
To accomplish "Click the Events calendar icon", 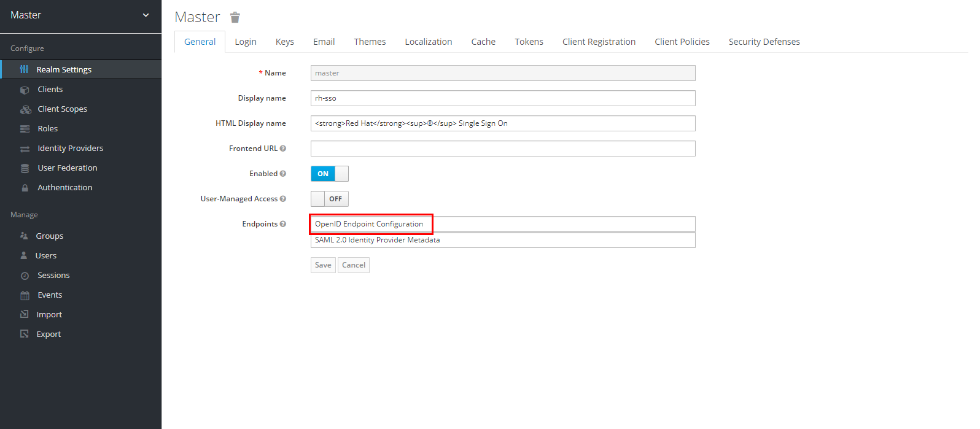I will pyautogui.click(x=25, y=295).
